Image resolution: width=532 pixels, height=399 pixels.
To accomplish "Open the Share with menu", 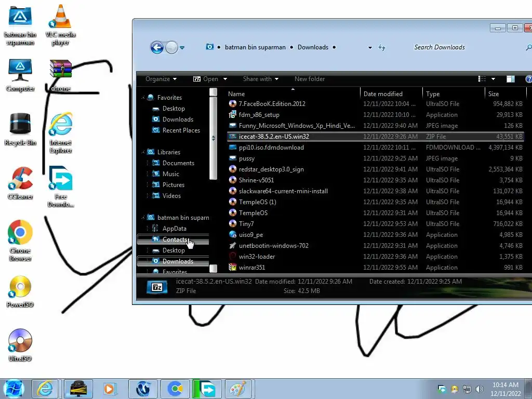I will click(261, 79).
